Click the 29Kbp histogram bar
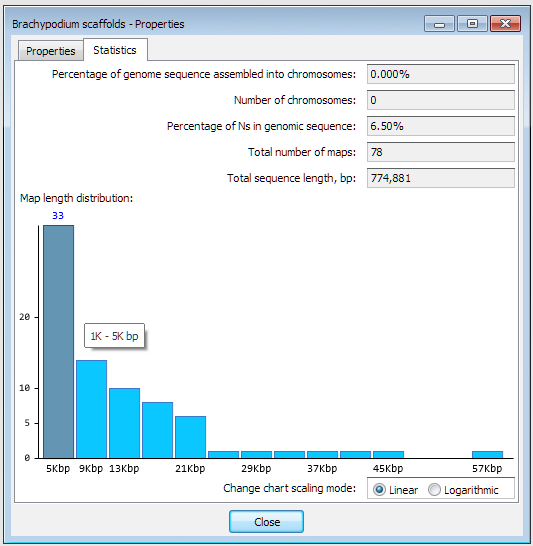Image resolution: width=533 pixels, height=546 pixels. coord(257,454)
